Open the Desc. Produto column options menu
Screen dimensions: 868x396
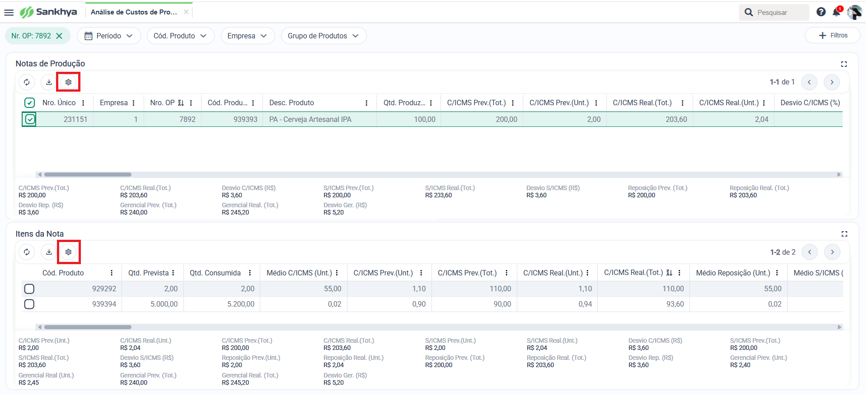click(366, 103)
